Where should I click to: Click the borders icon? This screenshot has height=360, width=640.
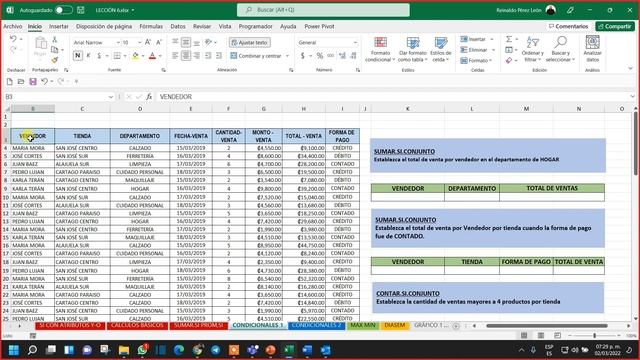(117, 56)
